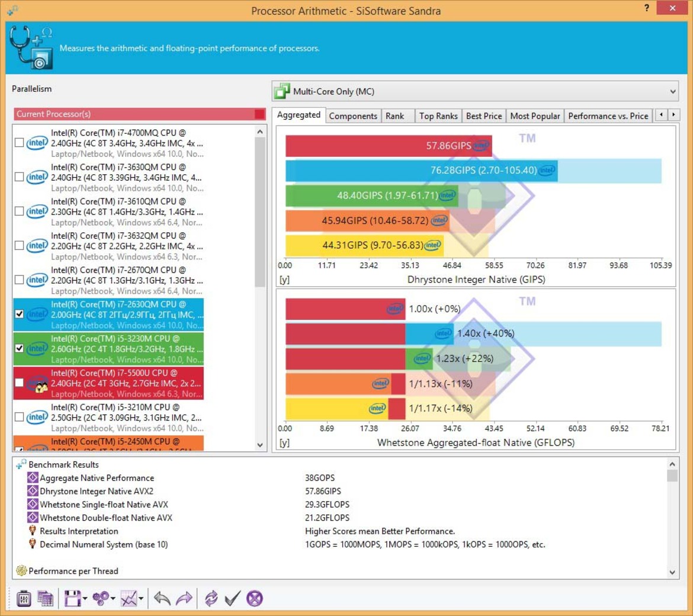Image resolution: width=693 pixels, height=616 pixels.
Task: Open the gears icon dropdown arrow
Action: (x=113, y=599)
